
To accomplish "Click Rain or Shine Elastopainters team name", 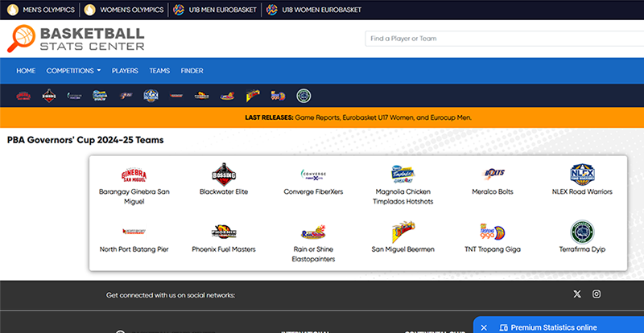I will pos(313,254).
